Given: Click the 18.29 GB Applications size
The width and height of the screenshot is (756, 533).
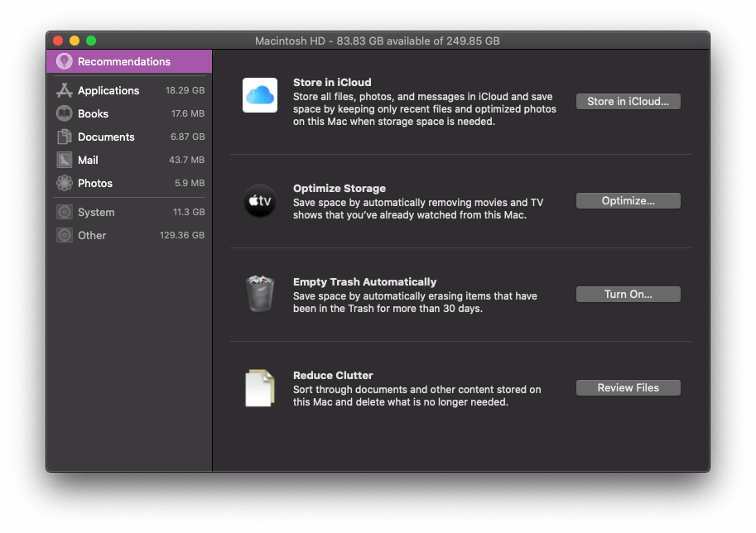Looking at the screenshot, I should (185, 90).
